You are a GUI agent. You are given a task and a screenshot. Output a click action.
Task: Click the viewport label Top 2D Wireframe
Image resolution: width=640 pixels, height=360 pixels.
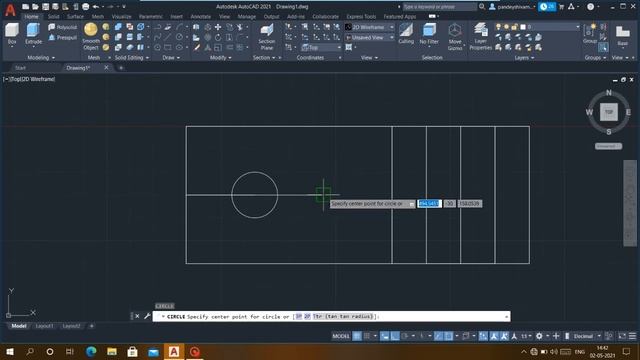[x=29, y=79]
